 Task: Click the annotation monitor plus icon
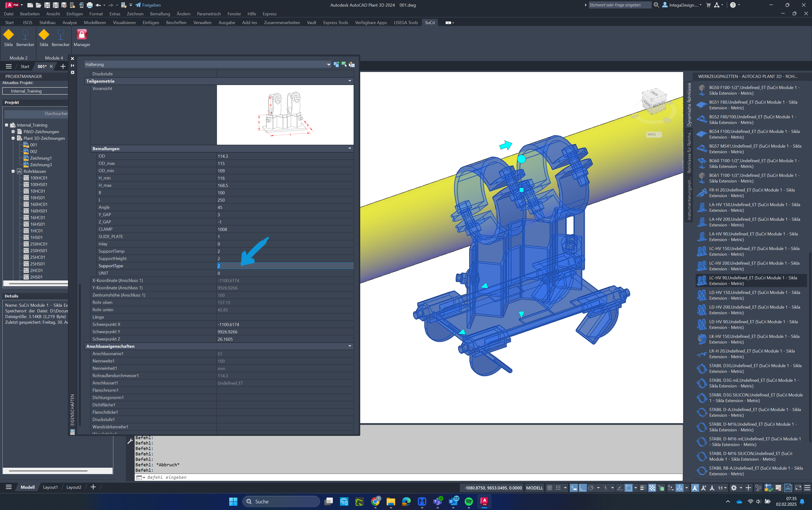[x=748, y=488]
